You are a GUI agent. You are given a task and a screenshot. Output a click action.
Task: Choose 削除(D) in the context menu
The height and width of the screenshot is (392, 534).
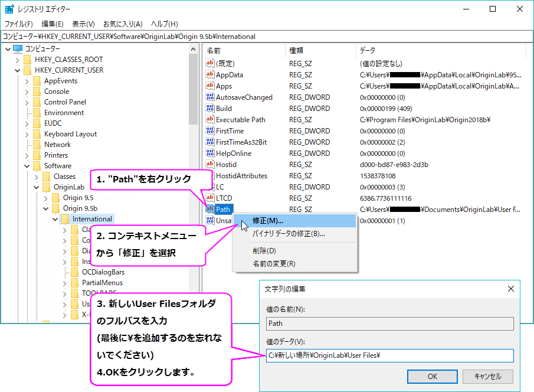pos(294,251)
